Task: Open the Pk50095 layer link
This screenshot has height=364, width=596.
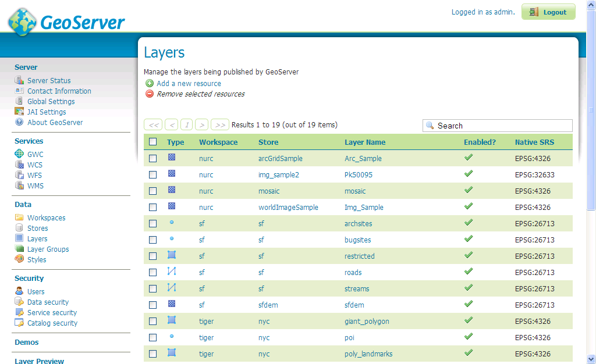Action: [359, 174]
